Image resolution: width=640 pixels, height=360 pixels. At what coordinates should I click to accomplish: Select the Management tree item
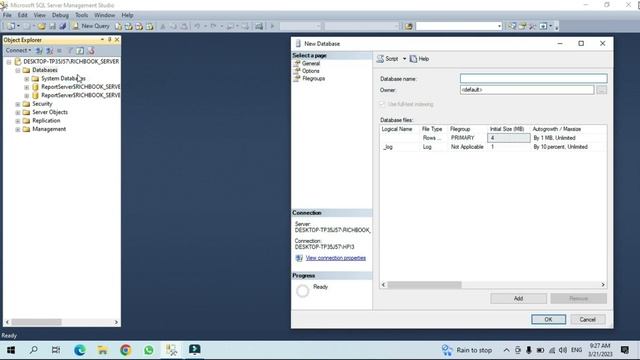point(49,129)
